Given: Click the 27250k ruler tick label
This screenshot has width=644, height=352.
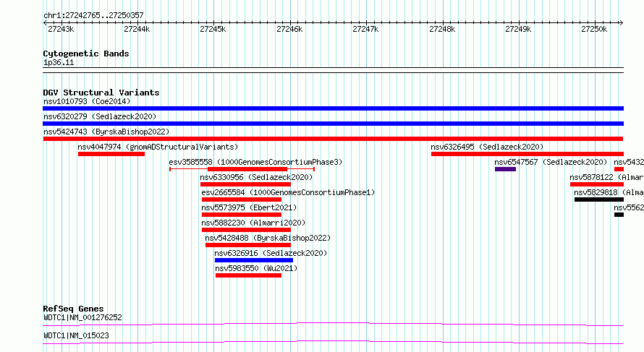Looking at the screenshot, I should pyautogui.click(x=594, y=30).
